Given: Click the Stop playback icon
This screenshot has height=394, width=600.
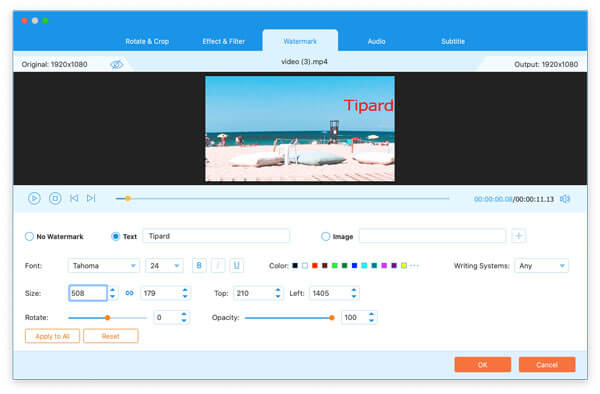Looking at the screenshot, I should (55, 198).
